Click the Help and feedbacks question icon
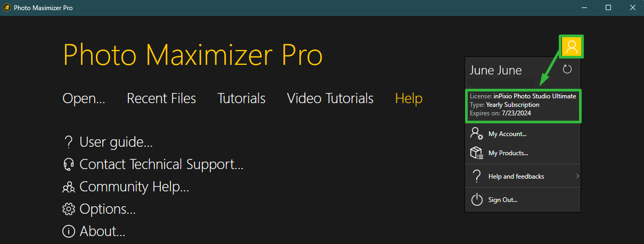Screen dimensions: 644x244 click(x=477, y=176)
